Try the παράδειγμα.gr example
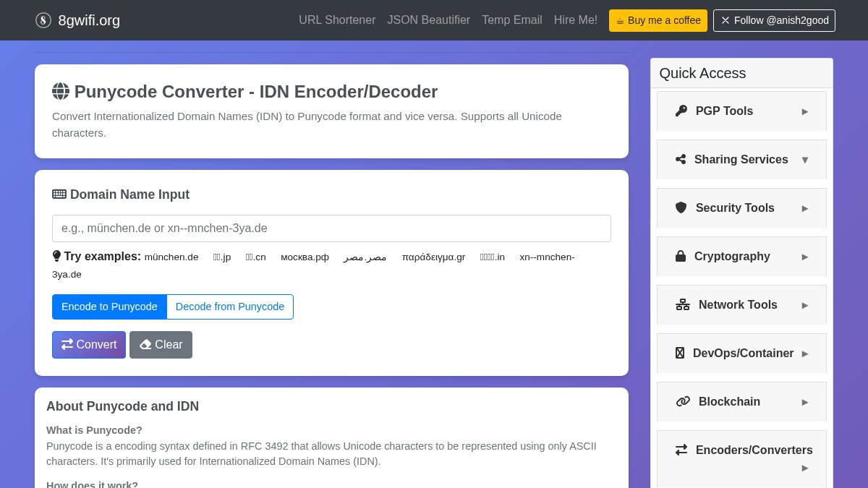 point(434,257)
